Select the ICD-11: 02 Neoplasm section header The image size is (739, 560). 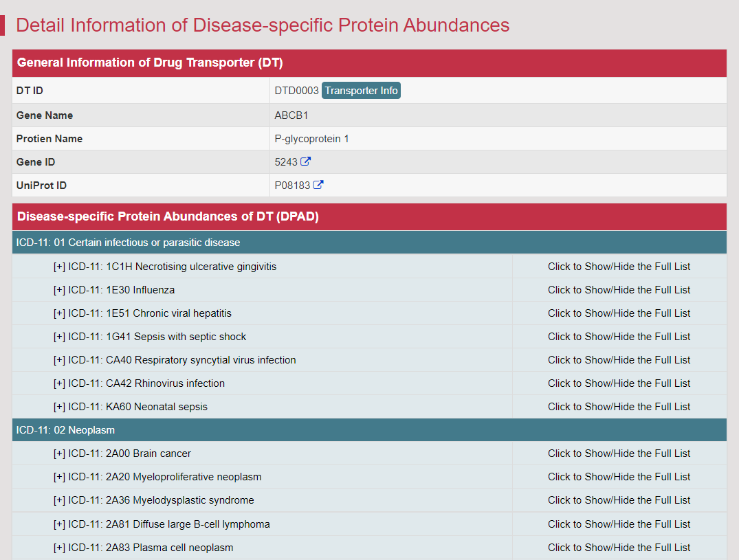click(x=66, y=430)
